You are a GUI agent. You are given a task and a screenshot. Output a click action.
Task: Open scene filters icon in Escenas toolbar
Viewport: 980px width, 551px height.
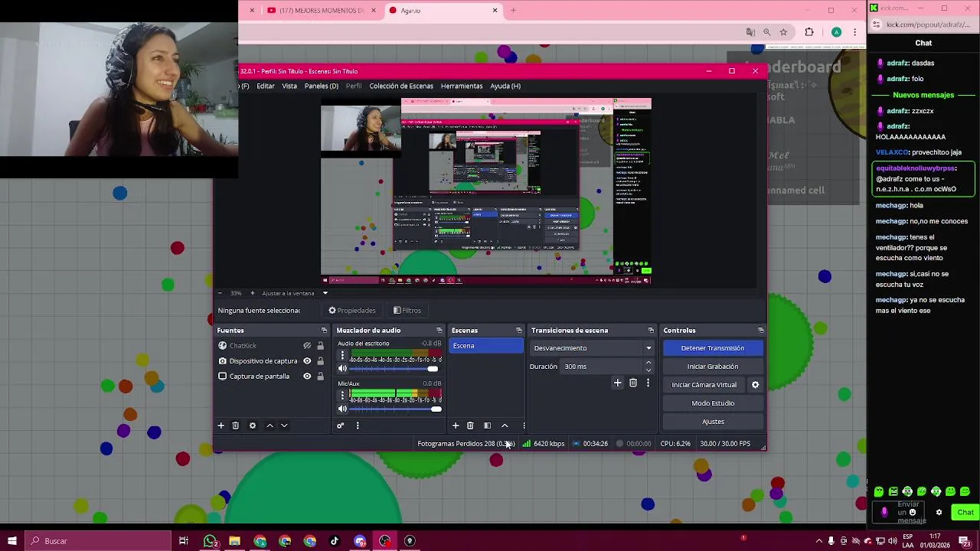(x=487, y=425)
